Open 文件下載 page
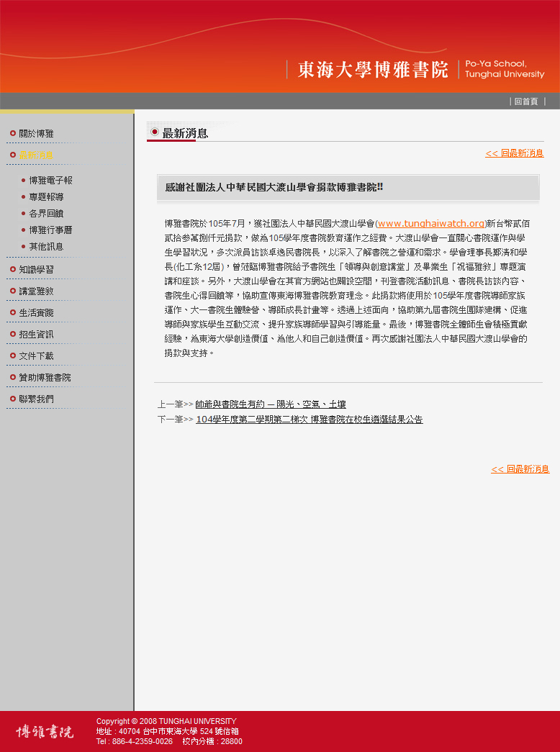This screenshot has width=560, height=752. coord(36,356)
